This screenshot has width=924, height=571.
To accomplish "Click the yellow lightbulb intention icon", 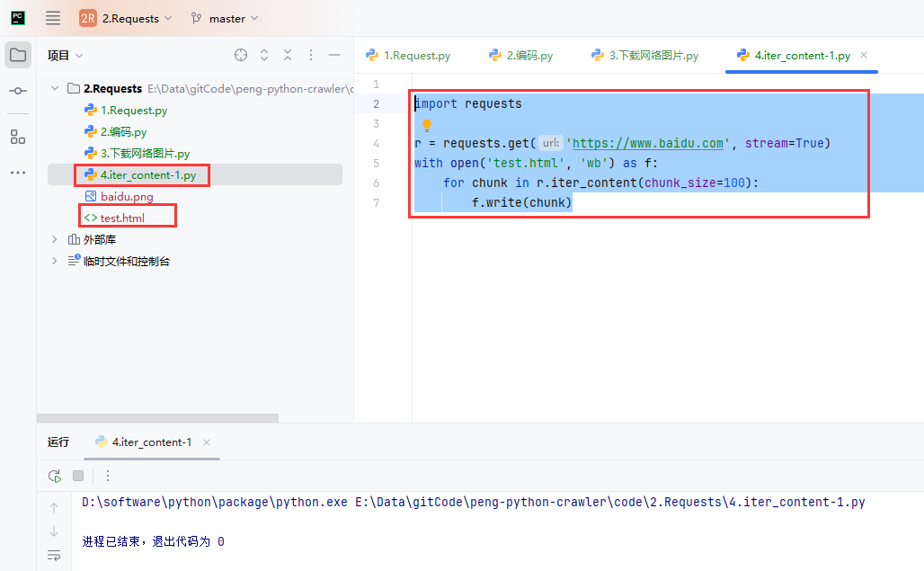I will [427, 125].
